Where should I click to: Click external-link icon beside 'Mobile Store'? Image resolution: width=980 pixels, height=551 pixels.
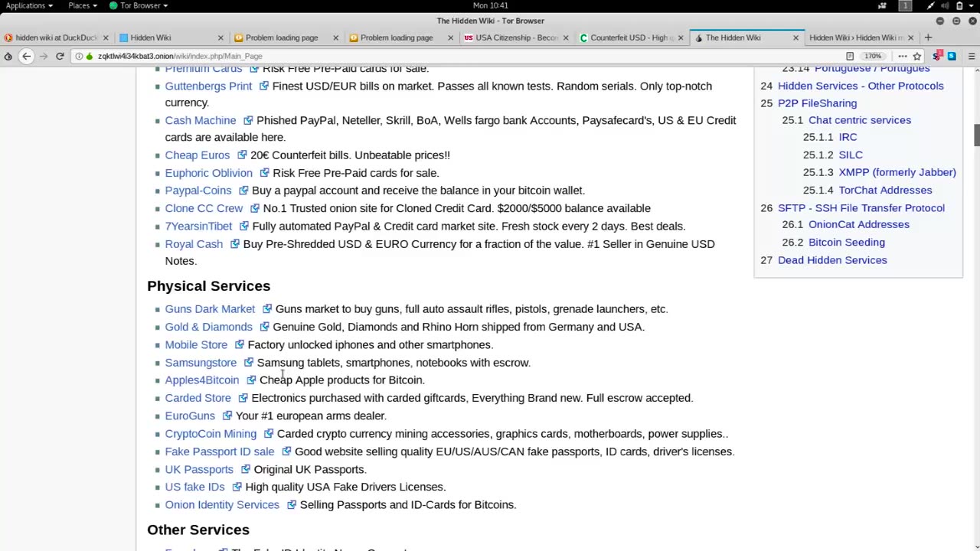239,344
